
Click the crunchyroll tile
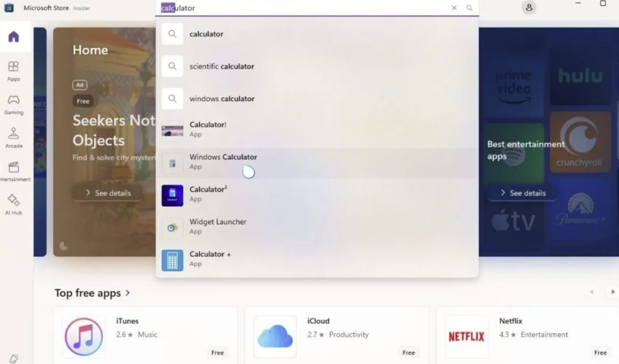580,142
